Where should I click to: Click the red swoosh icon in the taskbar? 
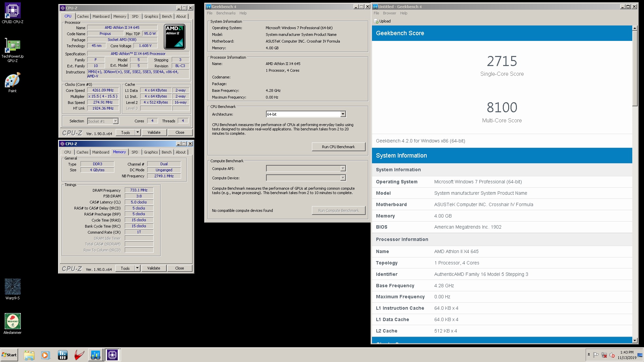[79, 355]
